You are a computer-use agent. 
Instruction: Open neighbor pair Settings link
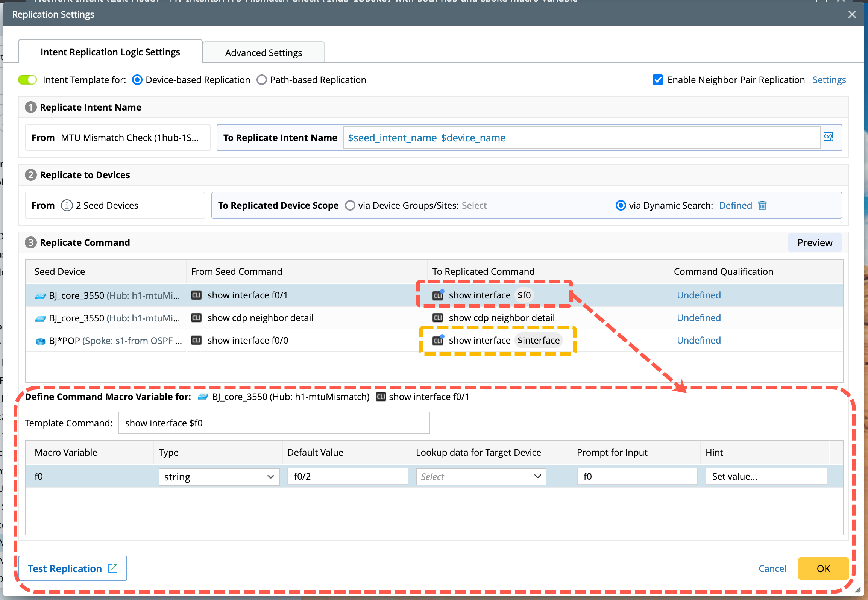(x=829, y=80)
